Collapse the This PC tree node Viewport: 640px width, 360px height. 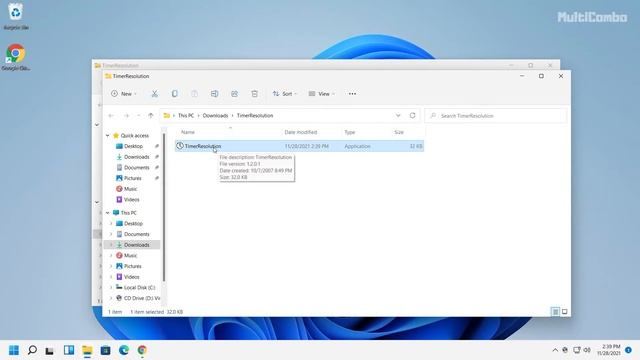pos(108,213)
